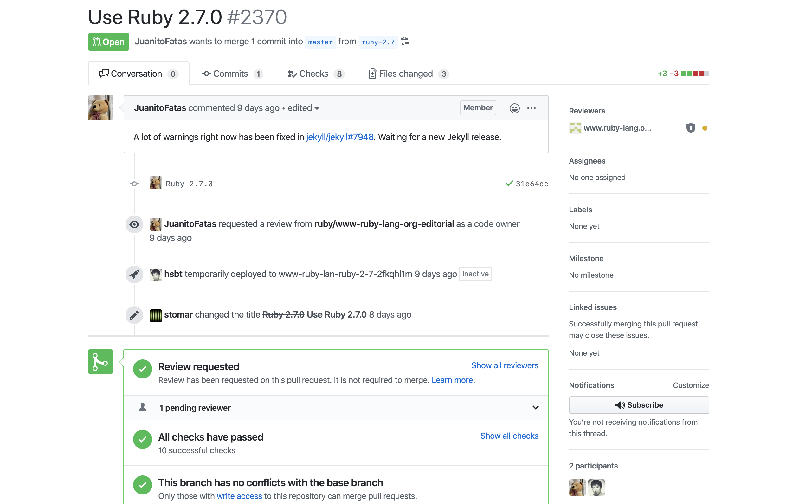This screenshot has width=812, height=504.
Task: Click Customize notifications
Action: (x=690, y=385)
